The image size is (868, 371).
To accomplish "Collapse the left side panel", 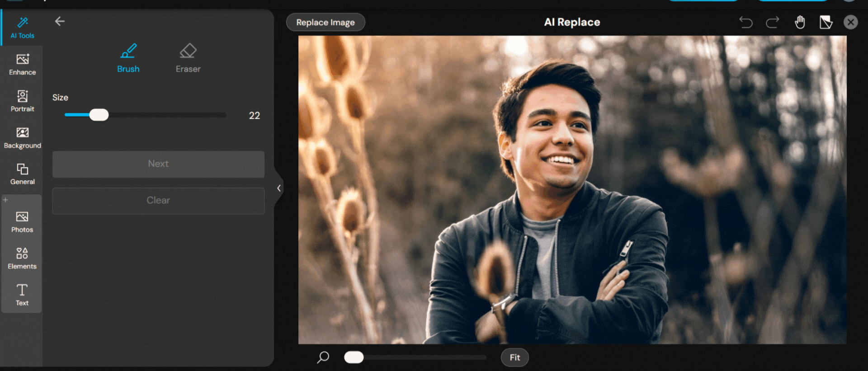I will click(279, 188).
